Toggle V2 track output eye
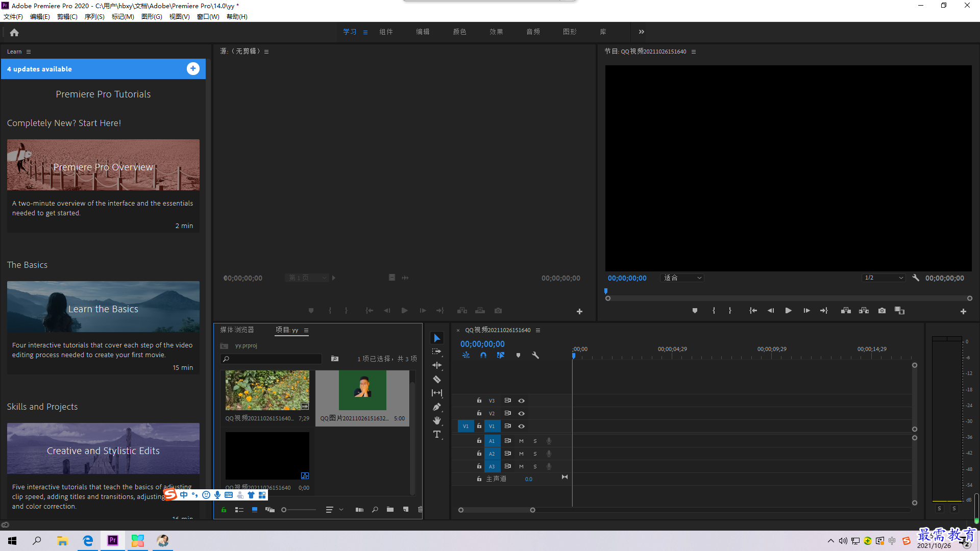Viewport: 980px width, 551px height. (x=521, y=414)
